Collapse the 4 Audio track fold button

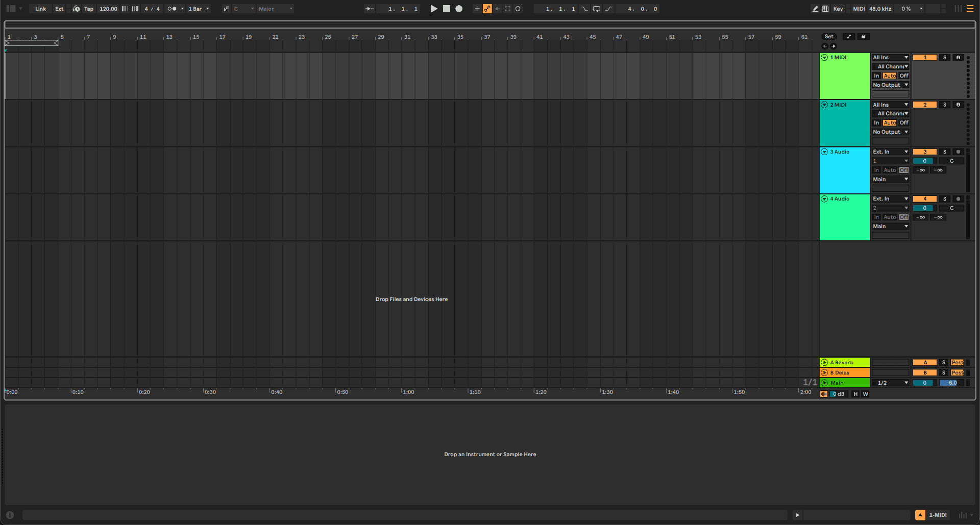coord(824,199)
